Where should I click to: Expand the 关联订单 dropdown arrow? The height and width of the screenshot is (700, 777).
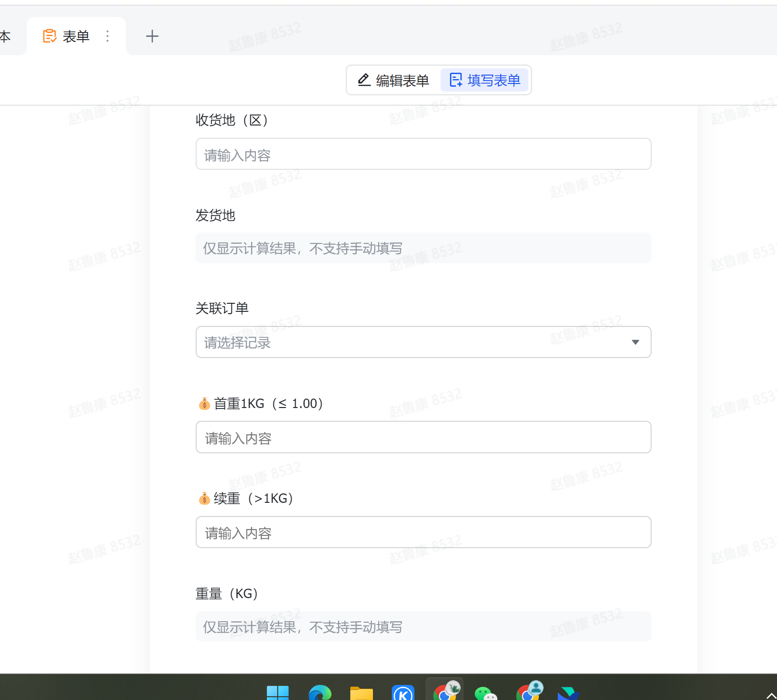[x=635, y=342]
